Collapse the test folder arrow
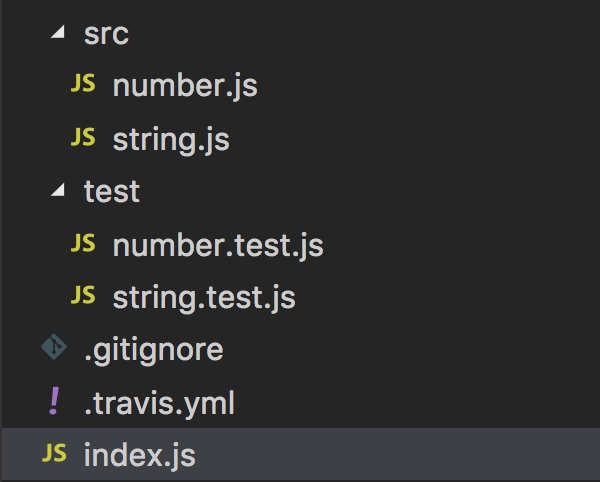600x482 pixels. [x=60, y=190]
